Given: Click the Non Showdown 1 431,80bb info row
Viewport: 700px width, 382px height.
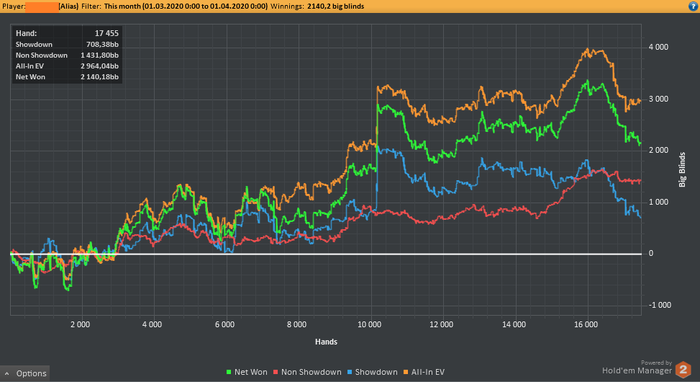Looking at the screenshot, I should pyautogui.click(x=67, y=55).
